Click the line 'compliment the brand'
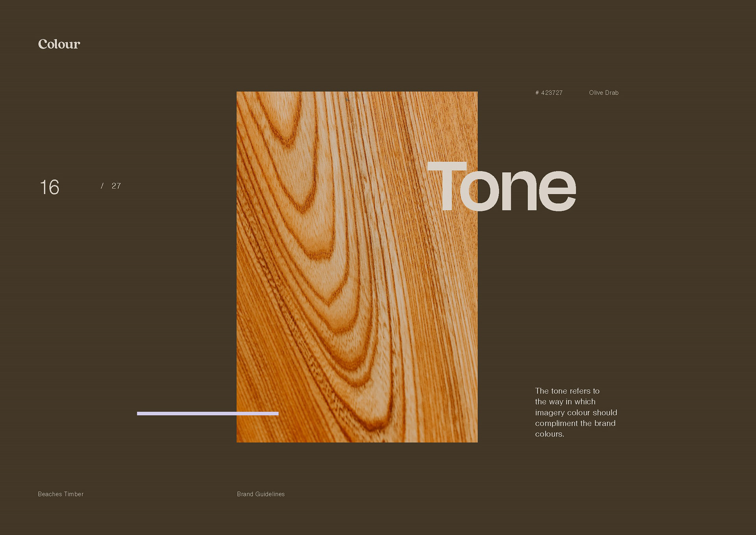The height and width of the screenshot is (535, 756). click(575, 424)
